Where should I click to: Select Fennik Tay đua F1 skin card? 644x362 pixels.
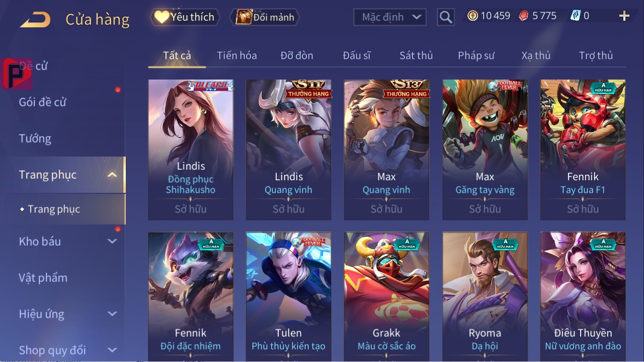(x=583, y=150)
